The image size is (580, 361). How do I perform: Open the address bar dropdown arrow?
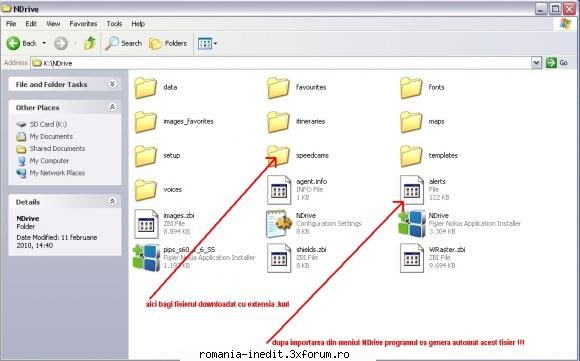(x=536, y=63)
